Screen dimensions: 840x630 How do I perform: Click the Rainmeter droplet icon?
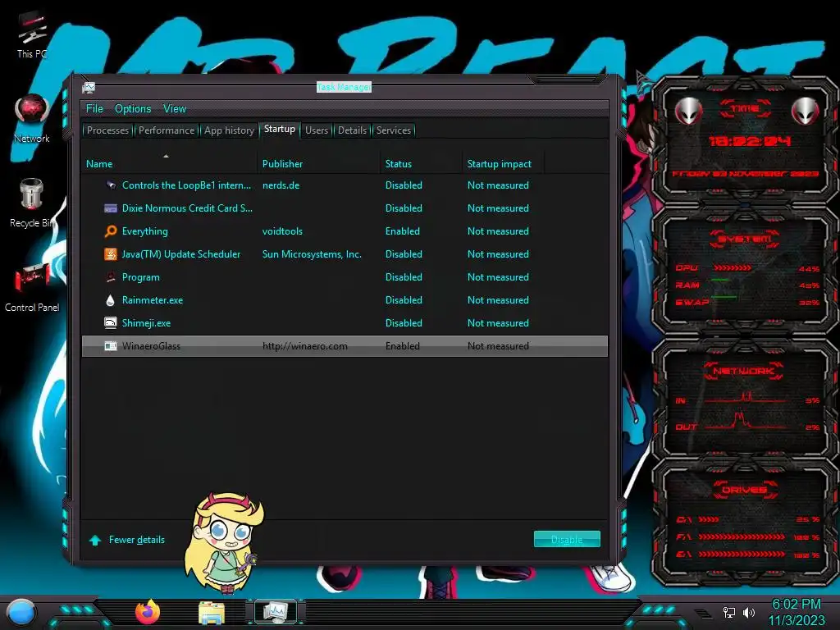111,300
